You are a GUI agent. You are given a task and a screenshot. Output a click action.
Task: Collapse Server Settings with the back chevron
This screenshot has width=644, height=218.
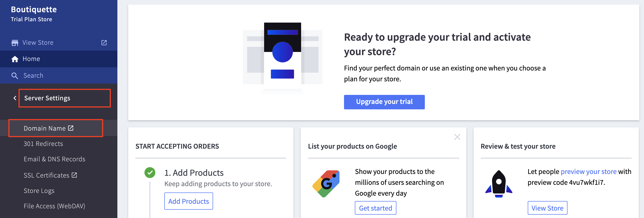pos(15,98)
